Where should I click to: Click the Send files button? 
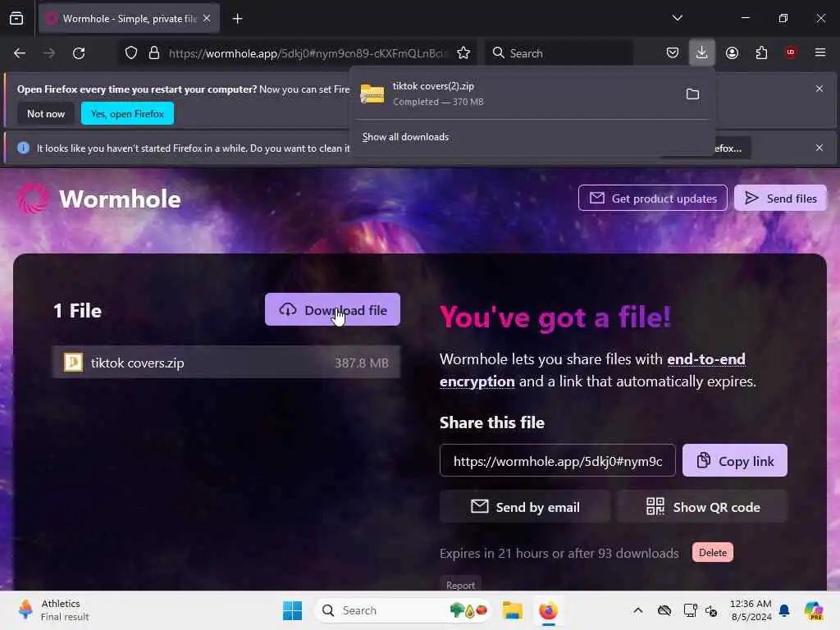[780, 199]
